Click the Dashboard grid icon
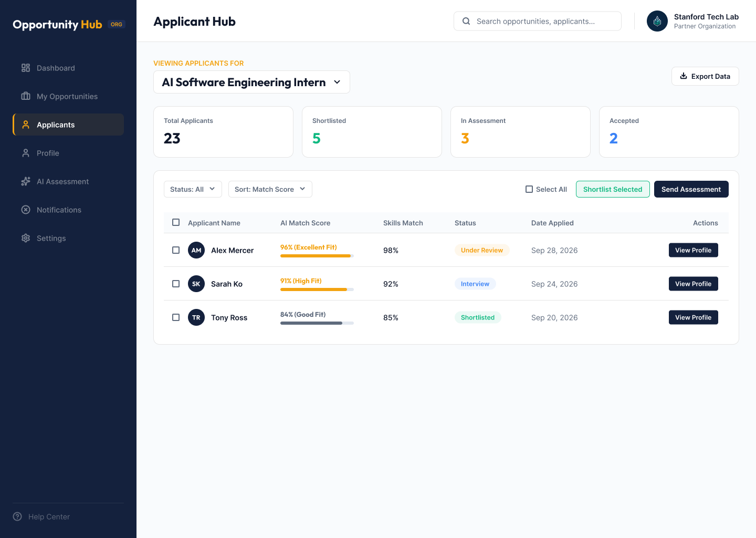Viewport: 756px width, 538px height. coord(26,68)
